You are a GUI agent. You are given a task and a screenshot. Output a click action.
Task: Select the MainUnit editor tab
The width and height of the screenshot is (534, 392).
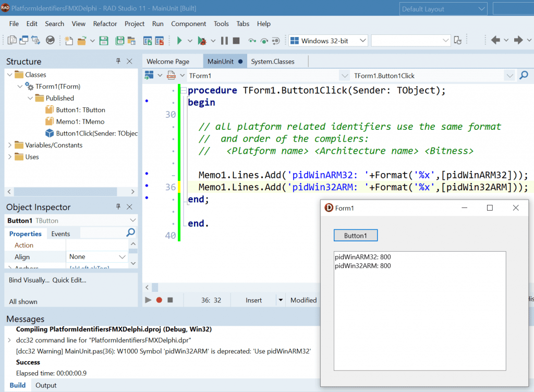click(225, 62)
